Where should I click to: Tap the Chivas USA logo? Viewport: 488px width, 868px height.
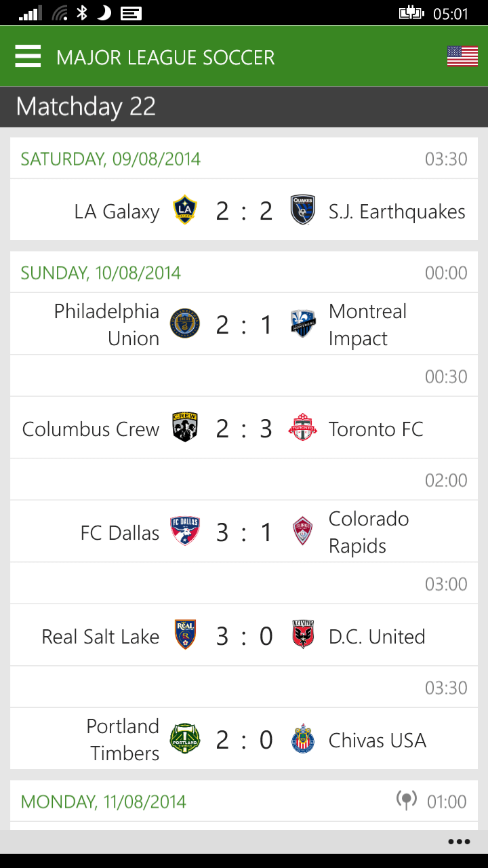302,739
